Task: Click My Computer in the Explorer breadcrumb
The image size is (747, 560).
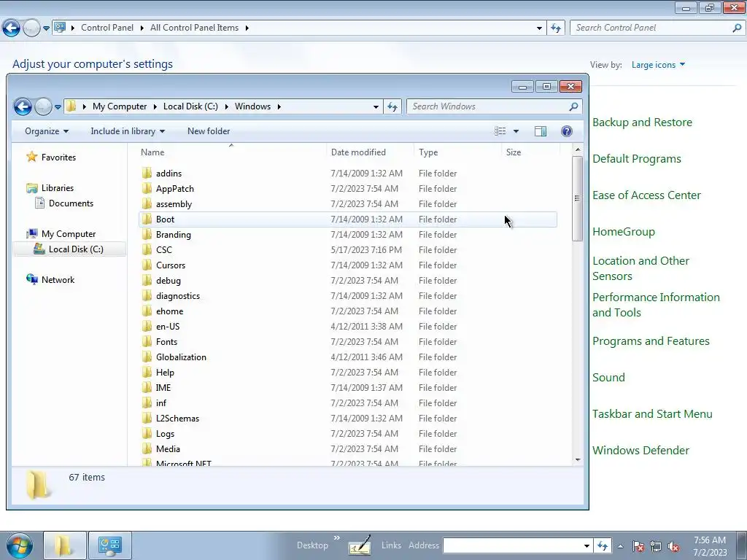Action: point(120,106)
